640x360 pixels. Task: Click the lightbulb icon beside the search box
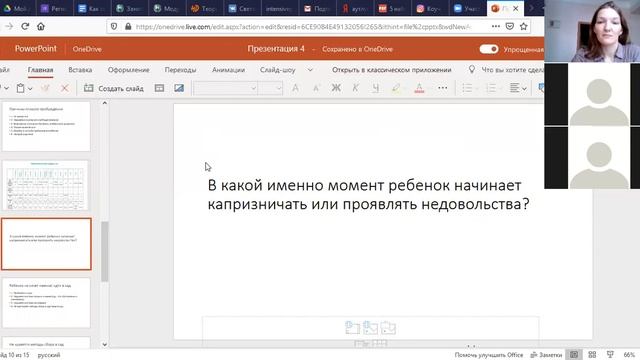coord(472,69)
